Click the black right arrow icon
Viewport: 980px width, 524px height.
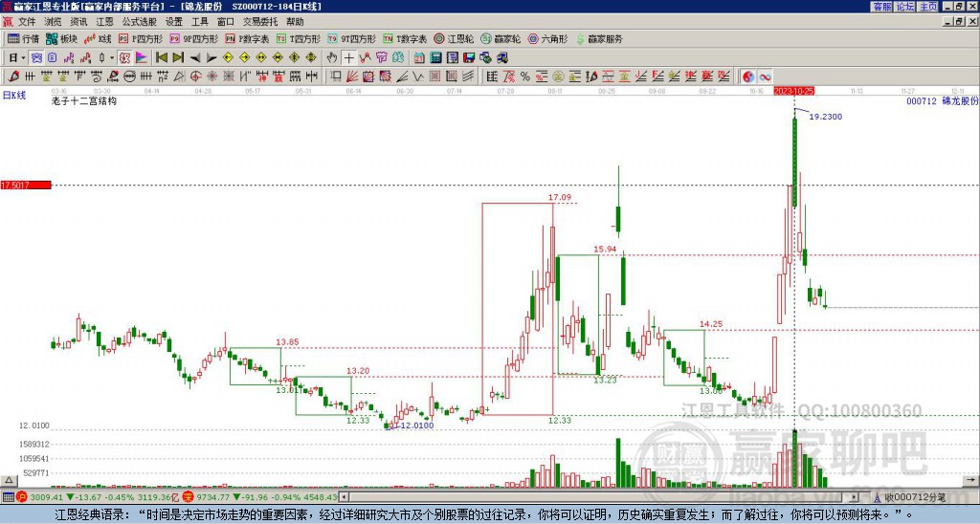tap(212, 58)
